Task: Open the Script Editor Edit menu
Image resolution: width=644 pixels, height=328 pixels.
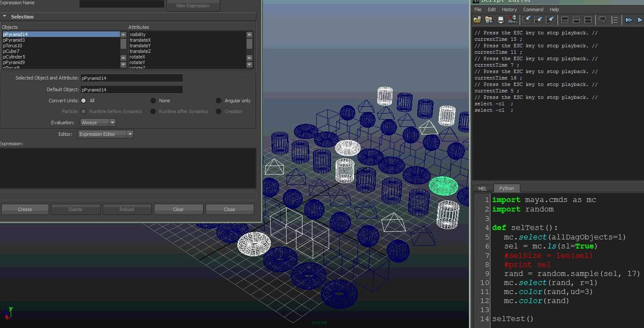Action: 492,9
